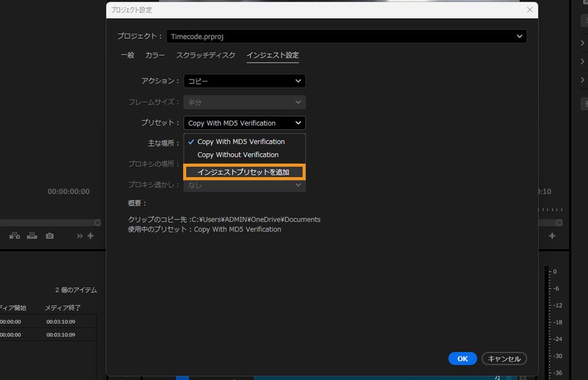Select the Export Frame camera icon
588x380 pixels.
tap(49, 235)
